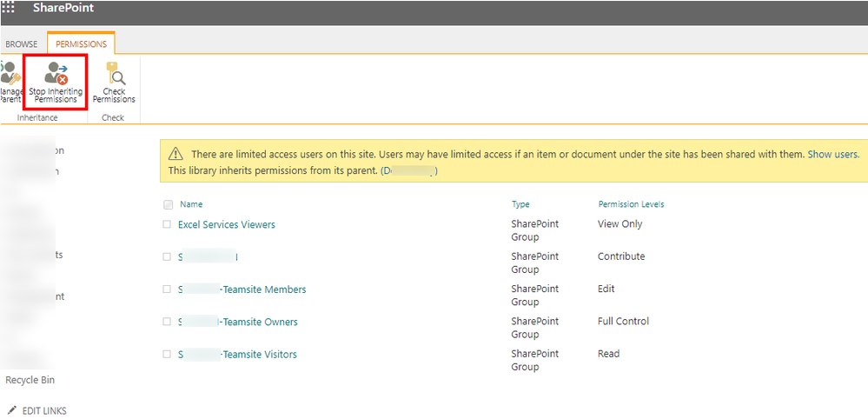The width and height of the screenshot is (868, 419).
Task: Click the Check Permissions key icon
Action: [x=116, y=72]
